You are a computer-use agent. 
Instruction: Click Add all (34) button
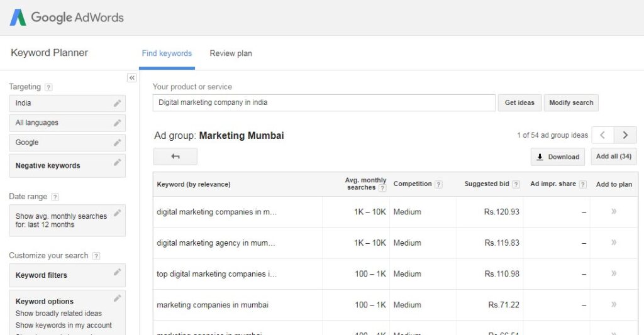[614, 157]
